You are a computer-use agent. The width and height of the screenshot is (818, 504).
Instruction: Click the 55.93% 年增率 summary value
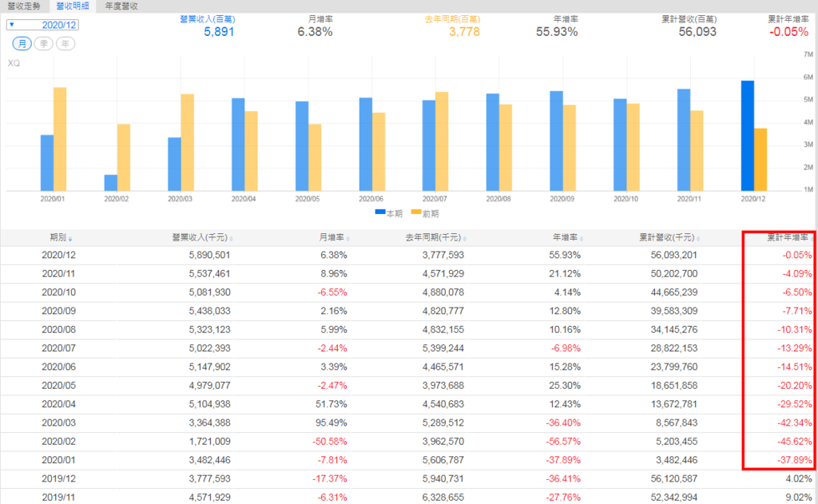[557, 32]
